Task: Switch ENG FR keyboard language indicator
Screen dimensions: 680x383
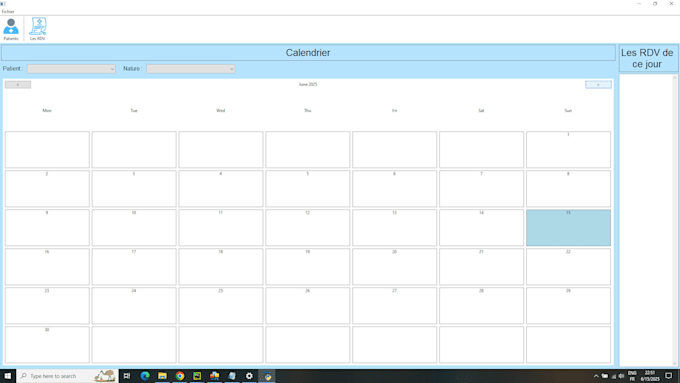Action: [x=632, y=376]
